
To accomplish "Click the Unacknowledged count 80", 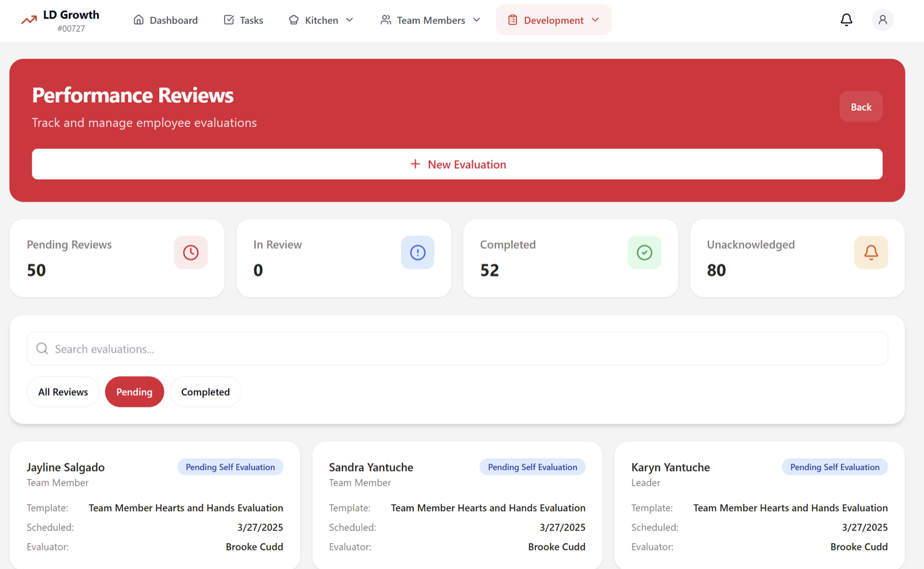I will pyautogui.click(x=717, y=270).
